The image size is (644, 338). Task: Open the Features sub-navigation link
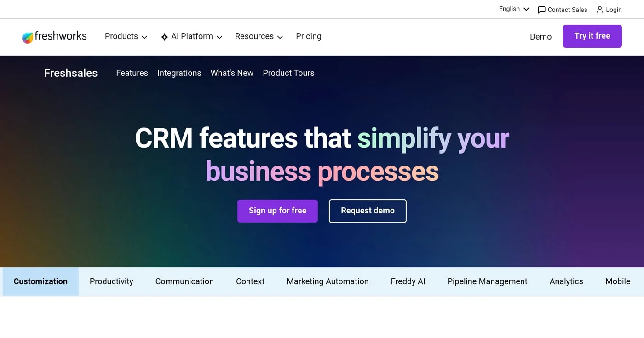click(132, 73)
